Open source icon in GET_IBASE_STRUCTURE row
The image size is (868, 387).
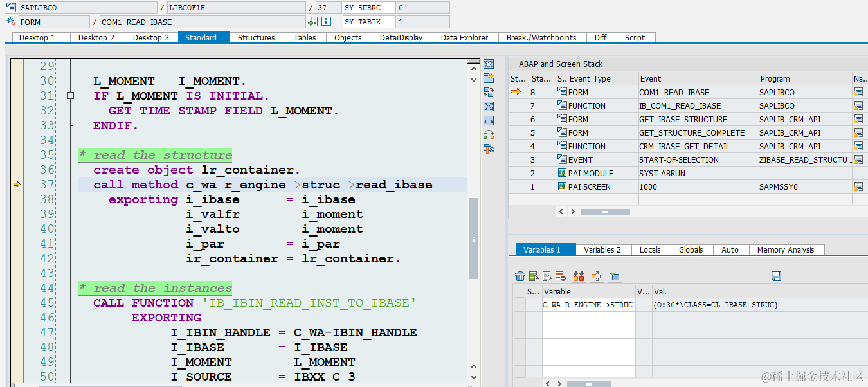pos(858,120)
